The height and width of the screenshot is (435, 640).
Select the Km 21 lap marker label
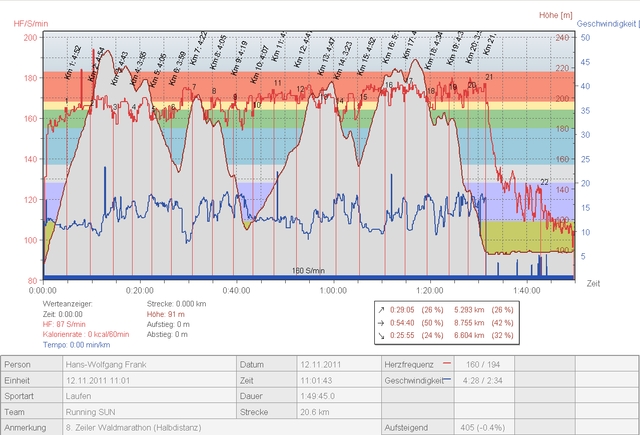(491, 43)
